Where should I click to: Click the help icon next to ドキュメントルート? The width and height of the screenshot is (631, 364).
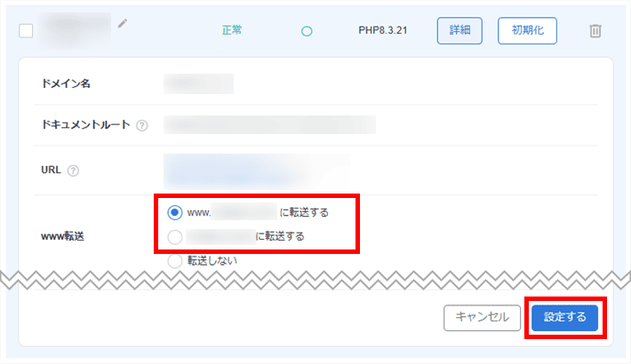point(142,125)
